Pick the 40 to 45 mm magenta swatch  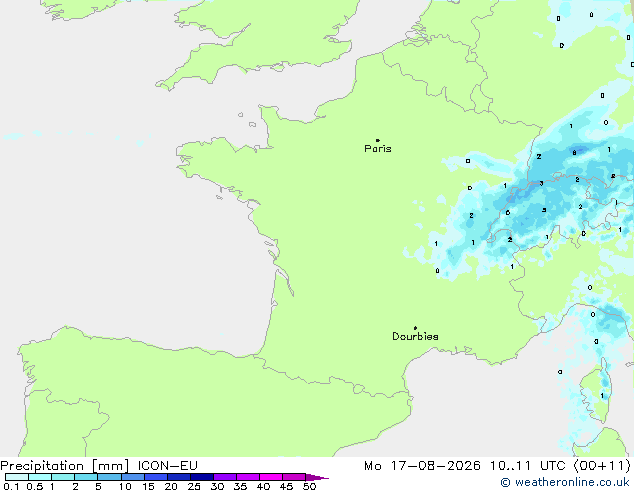(271, 477)
